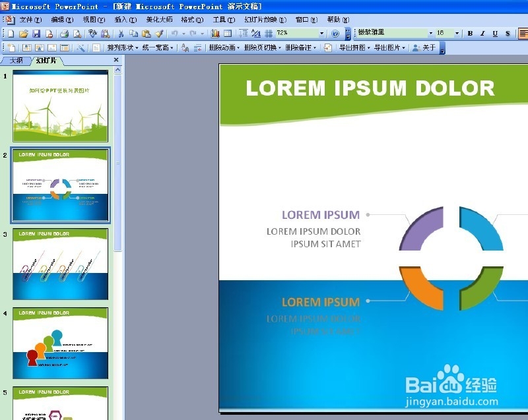Undo the last action
Viewport: 528px width, 420px height.
pos(175,33)
